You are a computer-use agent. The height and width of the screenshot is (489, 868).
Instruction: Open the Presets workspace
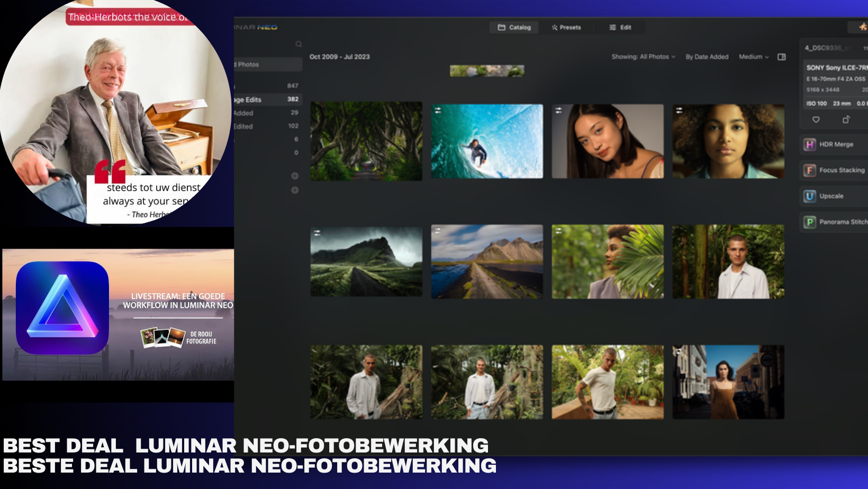click(x=566, y=27)
